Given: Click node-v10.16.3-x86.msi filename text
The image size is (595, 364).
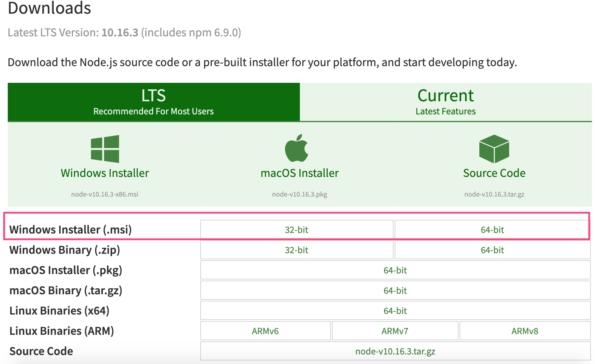Looking at the screenshot, I should click(105, 194).
